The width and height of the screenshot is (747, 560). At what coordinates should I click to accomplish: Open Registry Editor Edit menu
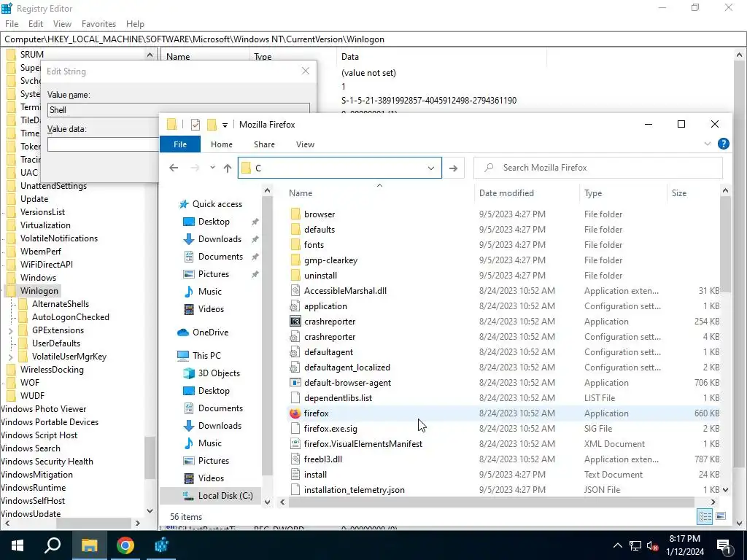tap(36, 24)
